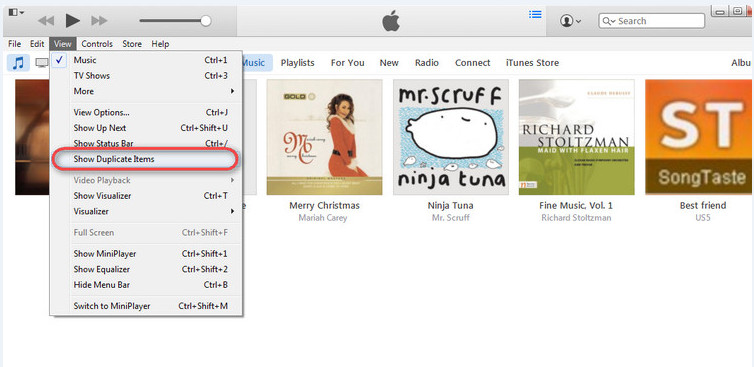Click the Merry Christmas album title
The image size is (754, 367).
click(325, 205)
